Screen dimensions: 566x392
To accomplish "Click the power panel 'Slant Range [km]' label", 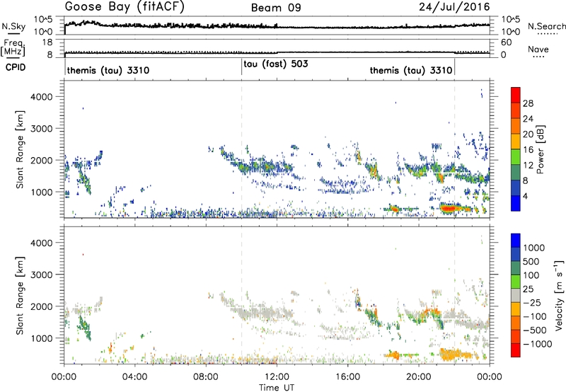I will click(x=20, y=149).
